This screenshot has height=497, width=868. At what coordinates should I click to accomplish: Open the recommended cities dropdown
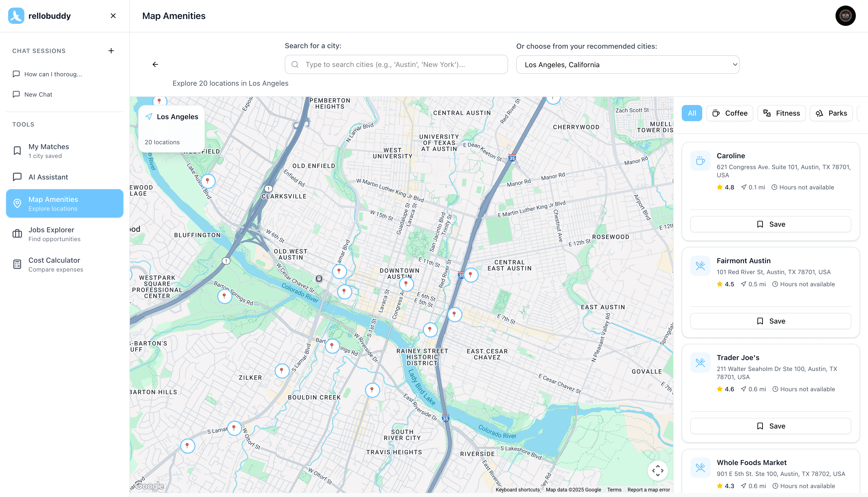pyautogui.click(x=627, y=64)
